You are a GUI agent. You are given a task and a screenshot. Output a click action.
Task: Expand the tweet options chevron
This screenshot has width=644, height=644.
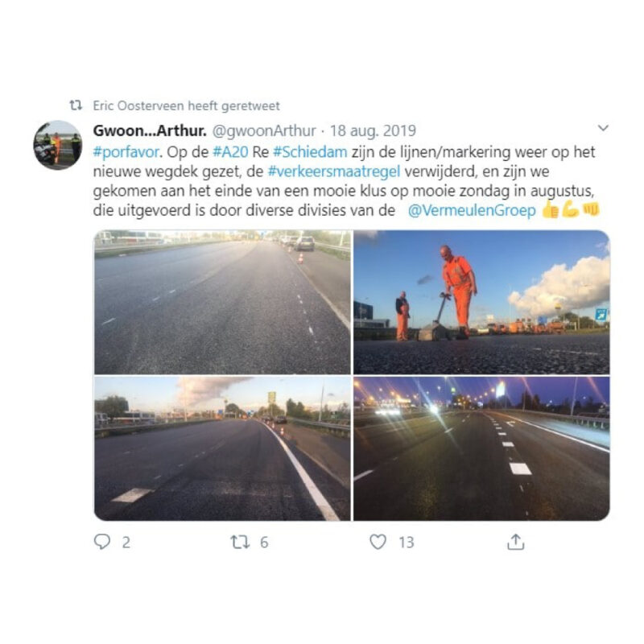(603, 128)
